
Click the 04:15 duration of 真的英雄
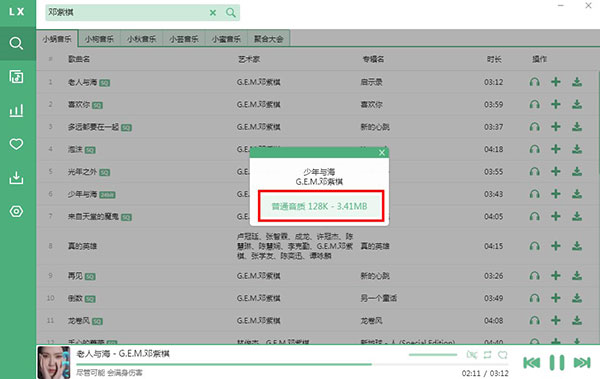494,246
